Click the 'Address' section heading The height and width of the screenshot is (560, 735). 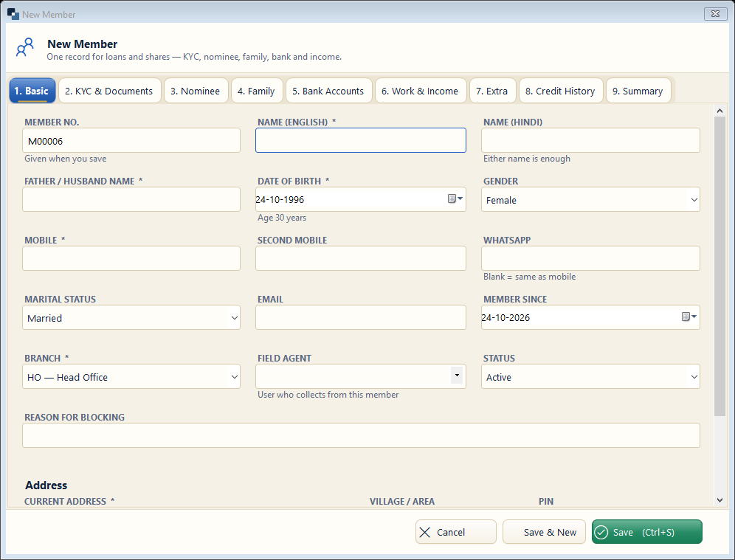46,485
